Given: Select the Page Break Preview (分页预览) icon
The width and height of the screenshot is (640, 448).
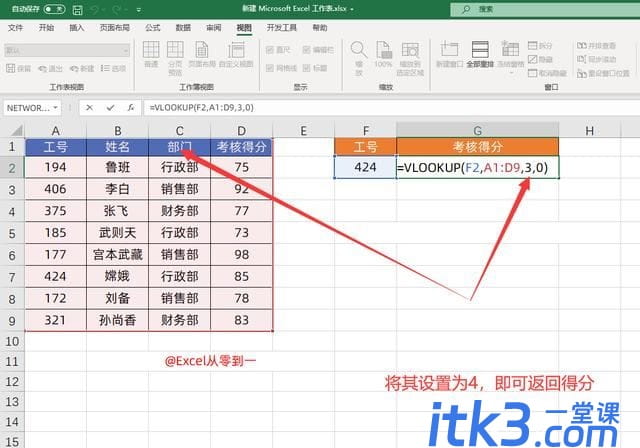Looking at the screenshot, I should pyautogui.click(x=175, y=58).
